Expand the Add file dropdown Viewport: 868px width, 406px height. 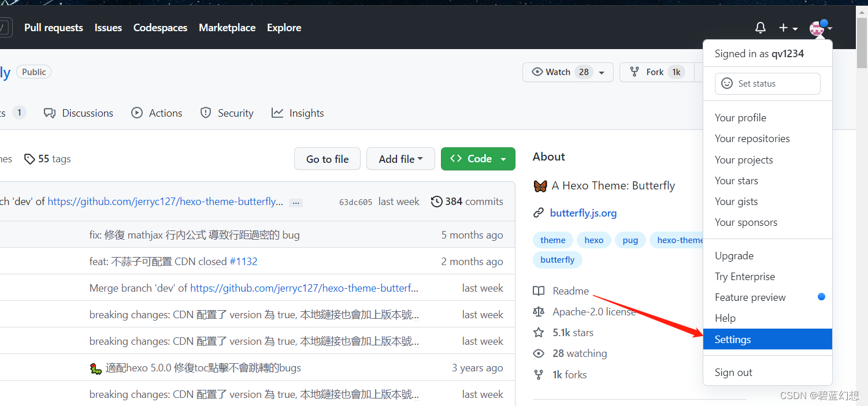pyautogui.click(x=400, y=159)
